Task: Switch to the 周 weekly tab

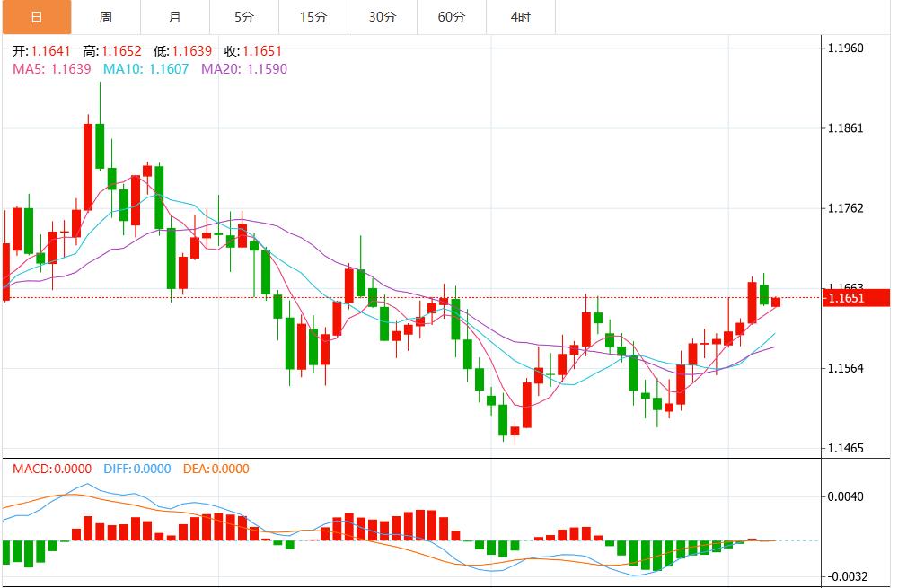Action: click(x=106, y=17)
